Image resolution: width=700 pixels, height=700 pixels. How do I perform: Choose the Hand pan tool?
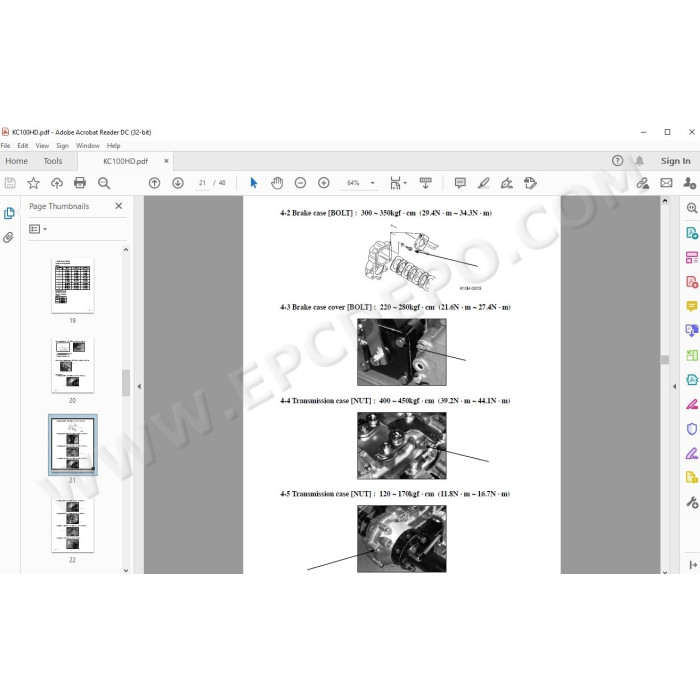coord(277,183)
